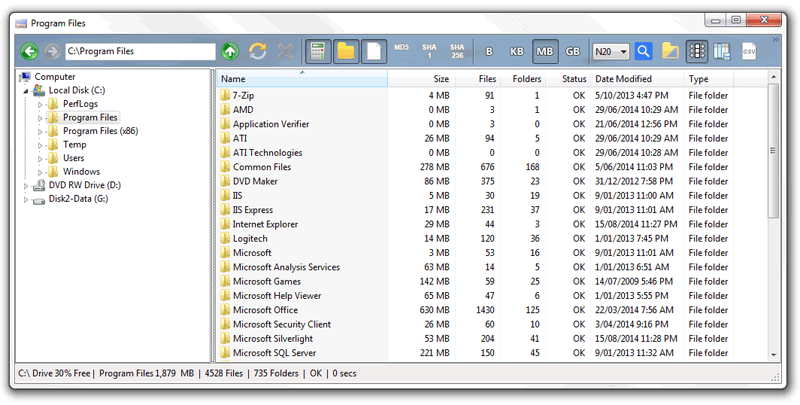Screen dimensions: 800x405
Task: Open the N20 dropdown
Action: point(611,52)
